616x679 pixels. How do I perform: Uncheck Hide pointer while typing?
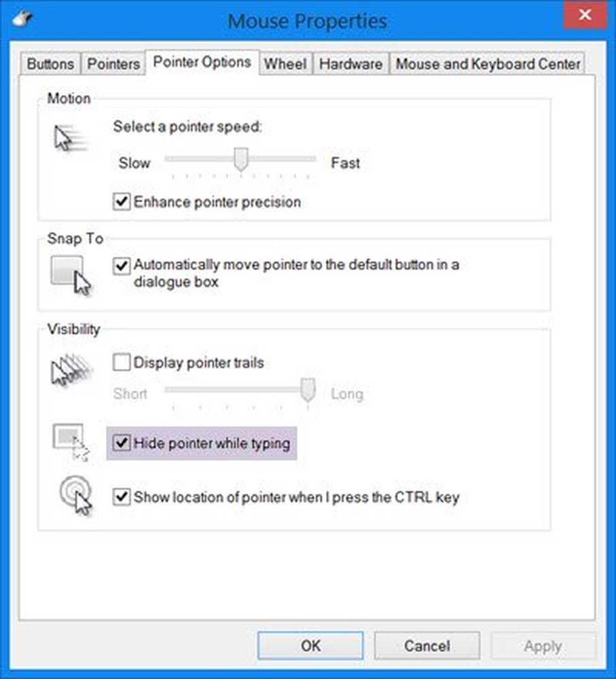point(122,443)
